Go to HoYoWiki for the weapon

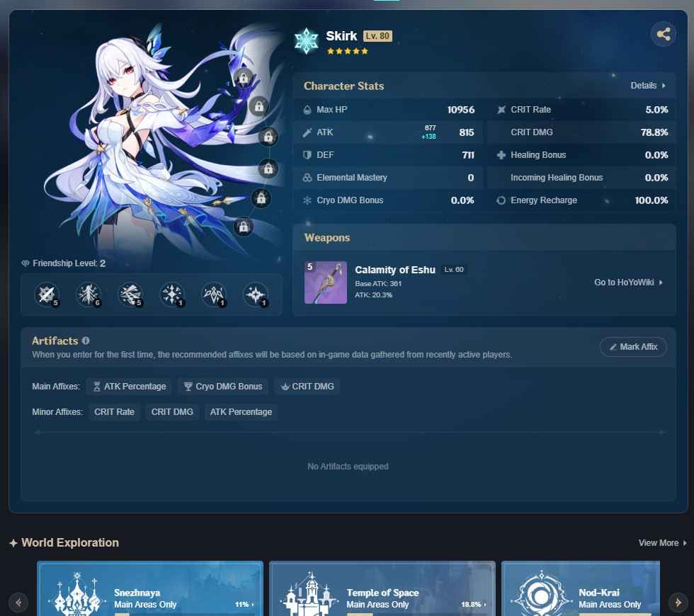coord(629,283)
